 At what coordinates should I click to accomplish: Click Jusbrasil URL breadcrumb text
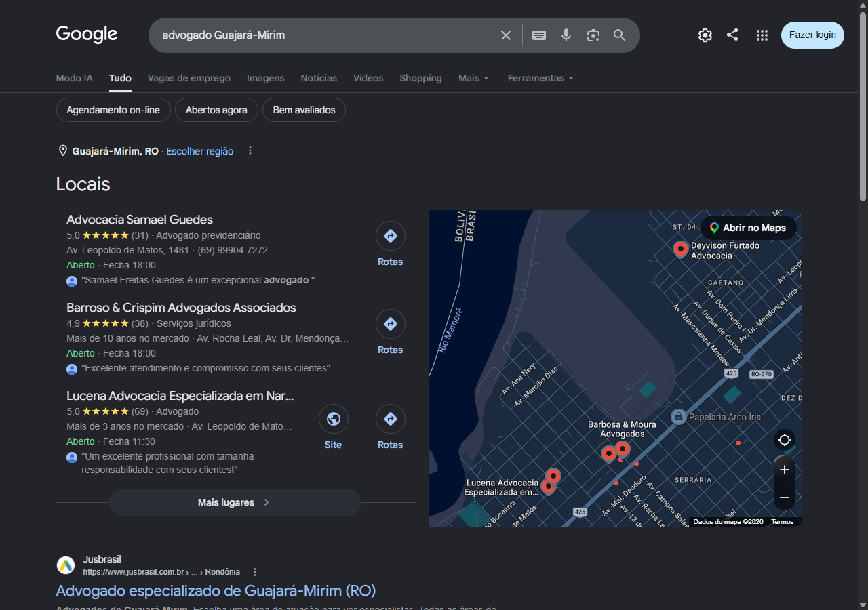click(x=161, y=572)
